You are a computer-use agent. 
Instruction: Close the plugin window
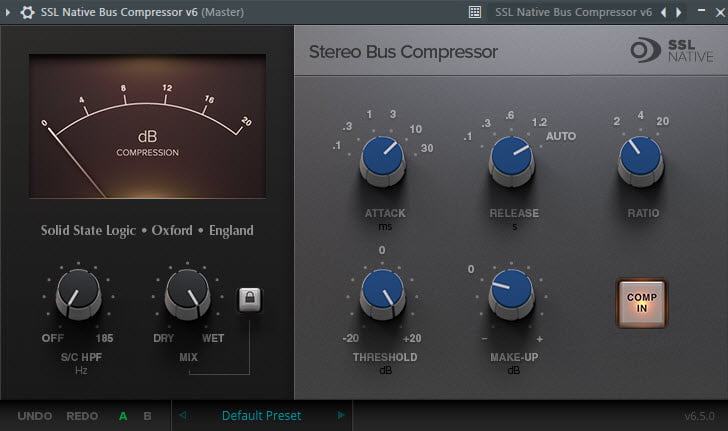point(720,13)
